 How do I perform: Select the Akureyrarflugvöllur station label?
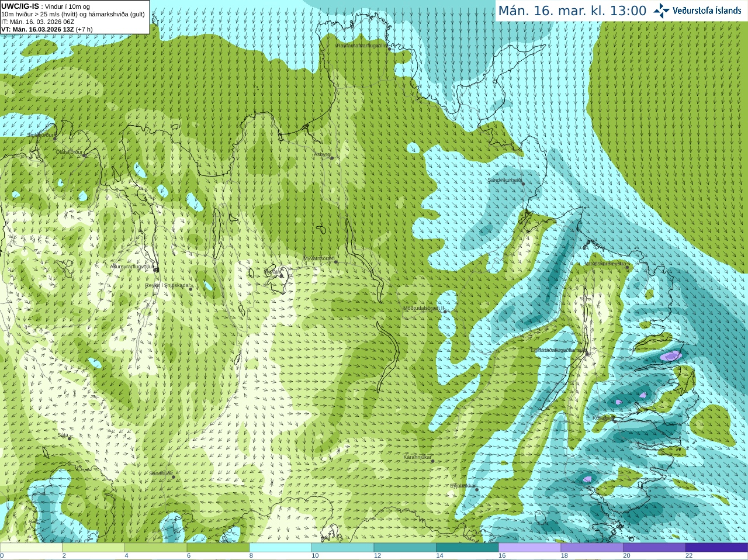(131, 266)
